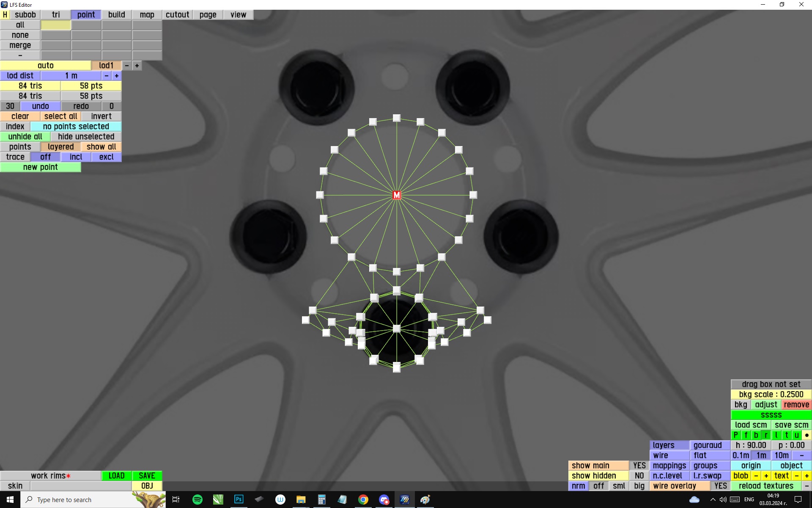Viewport: 812px width, 508px height.
Task: Click the H hide-menu button
Action: pyautogui.click(x=5, y=15)
